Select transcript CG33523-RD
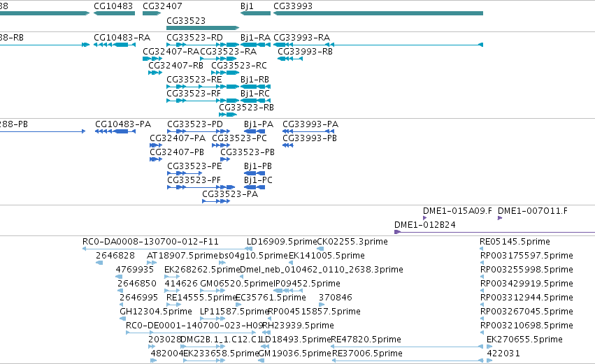595x364 pixels. point(203,45)
